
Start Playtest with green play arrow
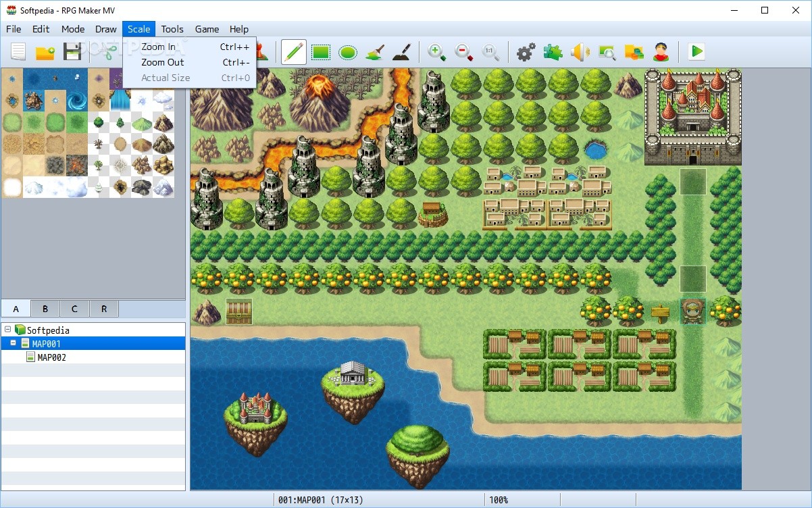click(x=696, y=52)
